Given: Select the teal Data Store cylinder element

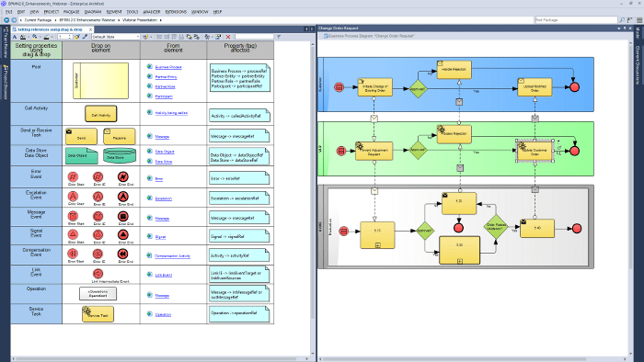Looking at the screenshot, I should click(120, 156).
